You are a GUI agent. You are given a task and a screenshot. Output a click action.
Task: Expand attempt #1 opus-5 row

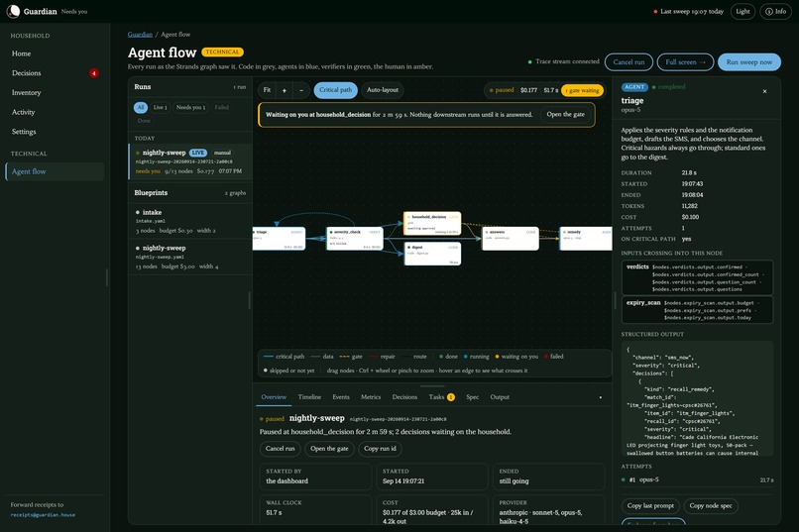697,479
